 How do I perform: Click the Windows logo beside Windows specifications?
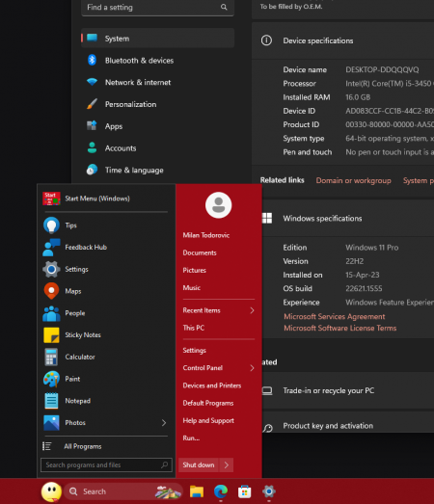click(x=267, y=218)
